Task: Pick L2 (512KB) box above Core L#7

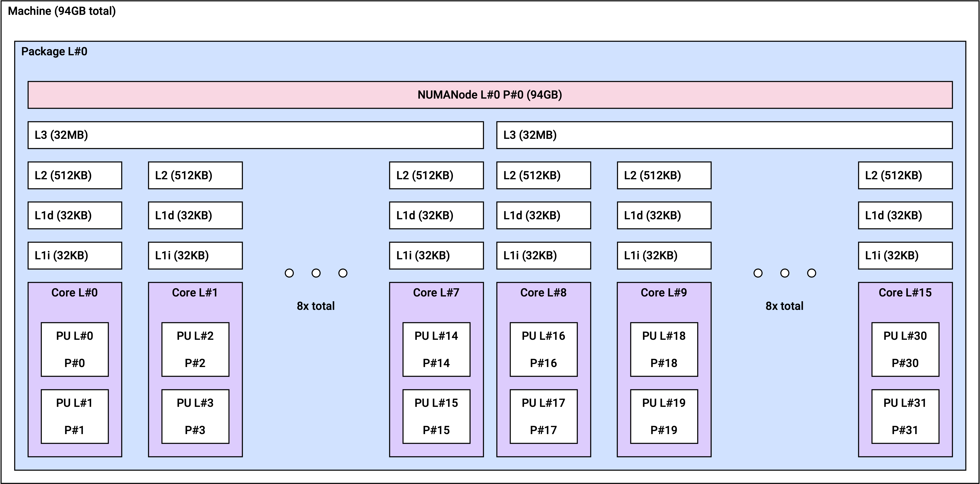Action: [x=436, y=175]
